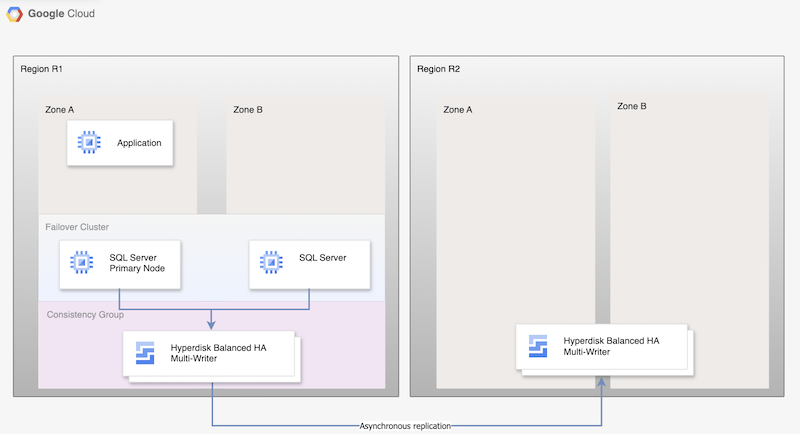Select the Hyperdisk Balanced HA text in Region R2

[611, 340]
